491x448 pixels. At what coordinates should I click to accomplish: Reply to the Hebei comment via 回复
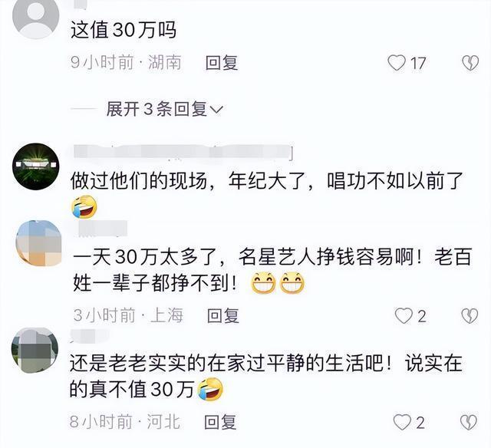coord(220,422)
